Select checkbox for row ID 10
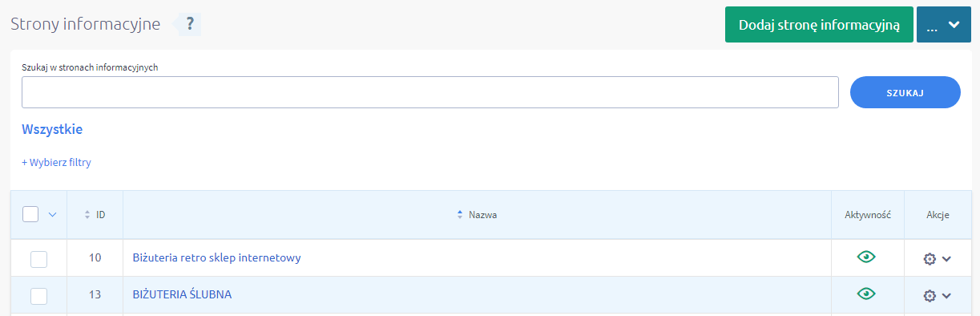 (38, 259)
